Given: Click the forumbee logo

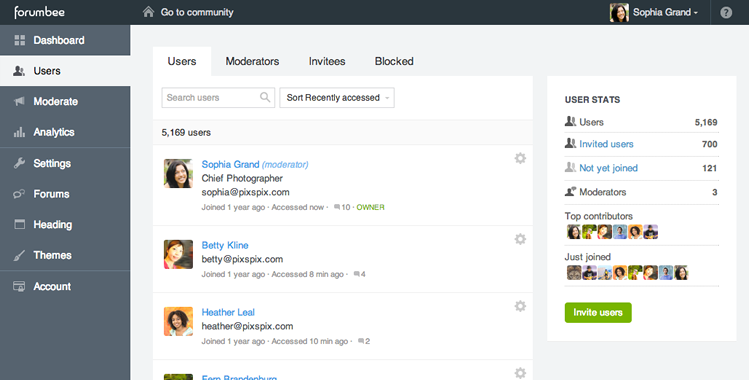Looking at the screenshot, I should (39, 12).
